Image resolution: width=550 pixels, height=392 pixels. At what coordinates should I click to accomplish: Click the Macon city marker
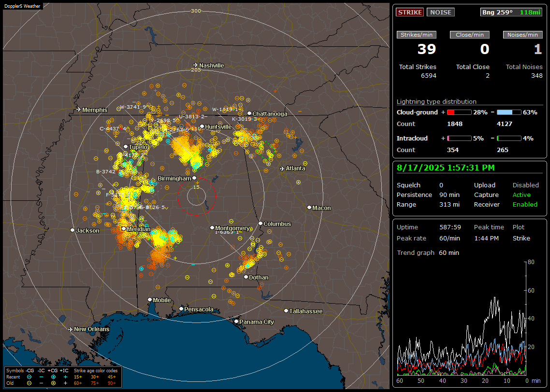(x=309, y=208)
